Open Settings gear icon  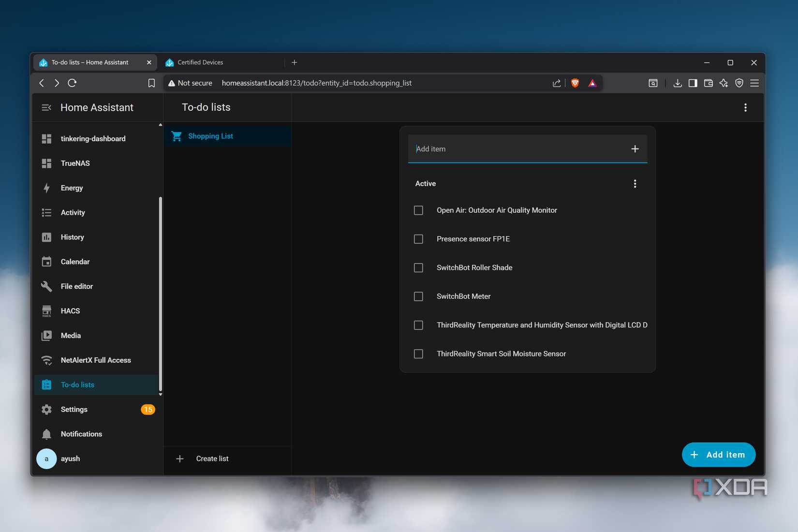click(46, 410)
